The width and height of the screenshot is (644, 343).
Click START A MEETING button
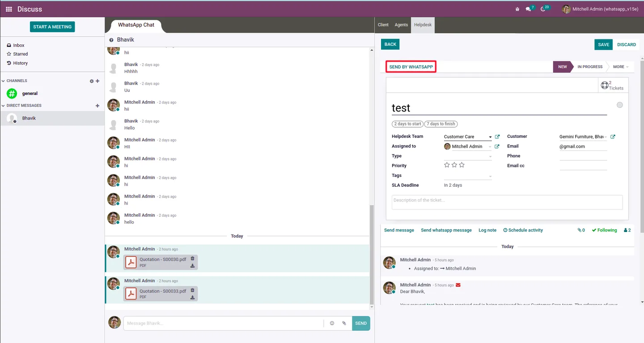(x=52, y=27)
